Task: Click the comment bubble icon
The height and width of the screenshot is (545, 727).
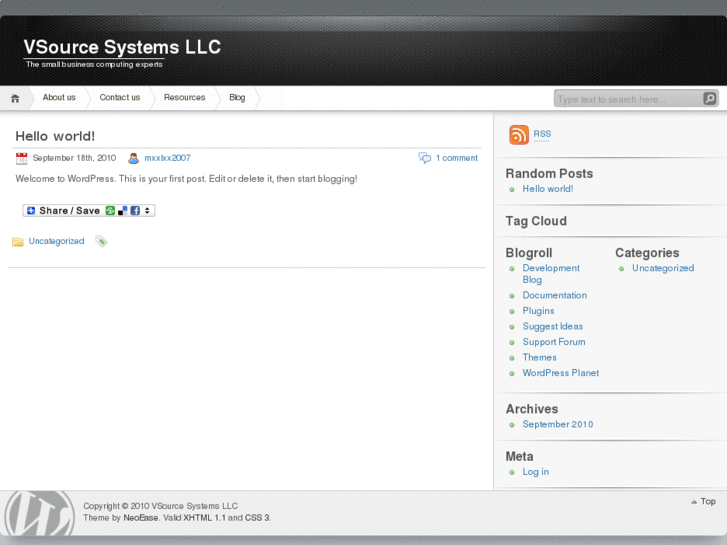Action: 425,158
